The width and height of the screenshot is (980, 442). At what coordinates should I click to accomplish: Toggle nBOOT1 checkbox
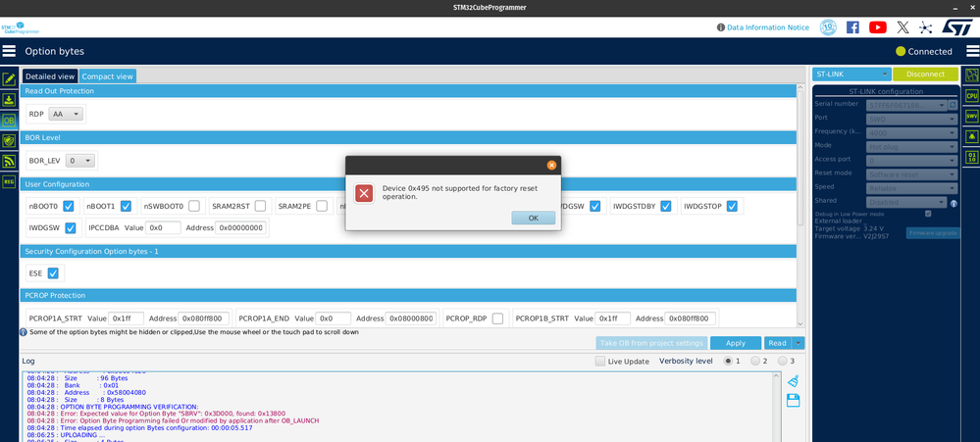126,206
